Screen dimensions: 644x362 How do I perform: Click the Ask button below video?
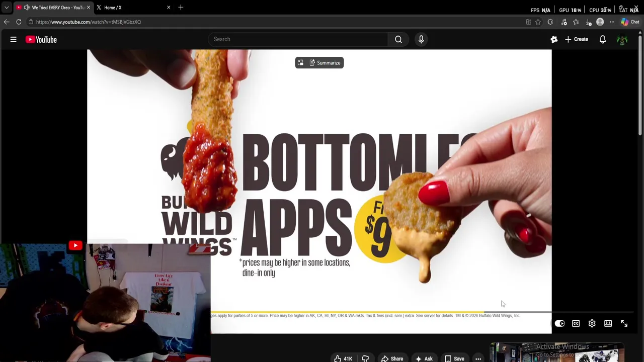coord(424,358)
